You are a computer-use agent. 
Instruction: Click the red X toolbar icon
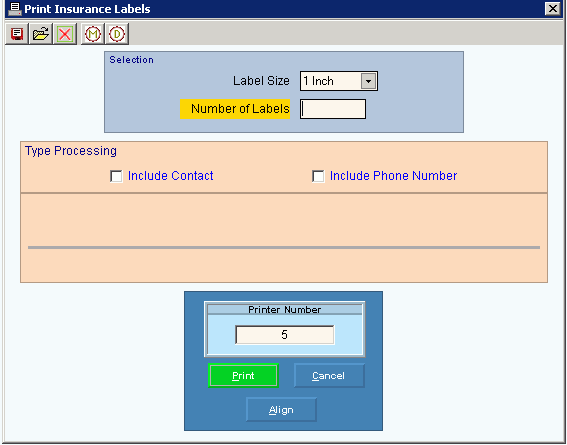pyautogui.click(x=65, y=34)
